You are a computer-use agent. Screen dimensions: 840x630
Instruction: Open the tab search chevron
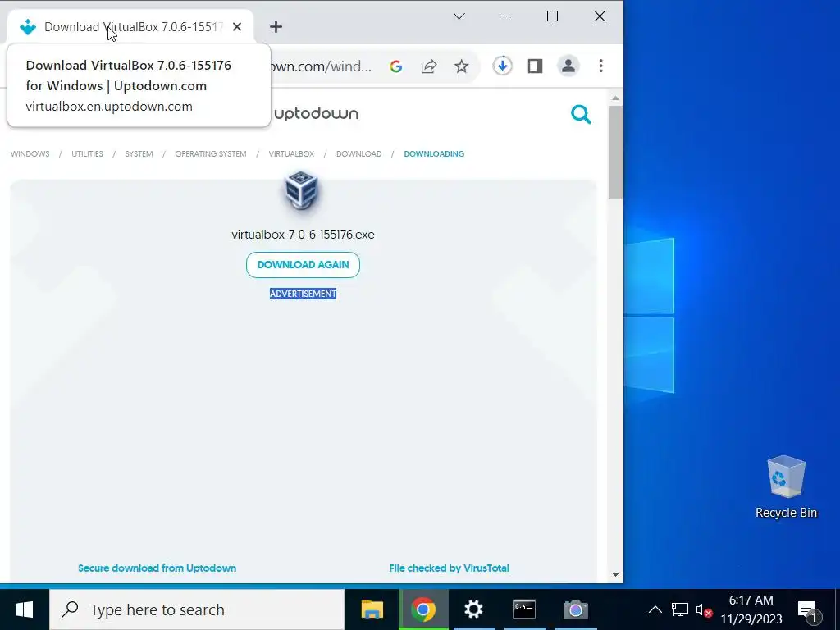tap(459, 16)
